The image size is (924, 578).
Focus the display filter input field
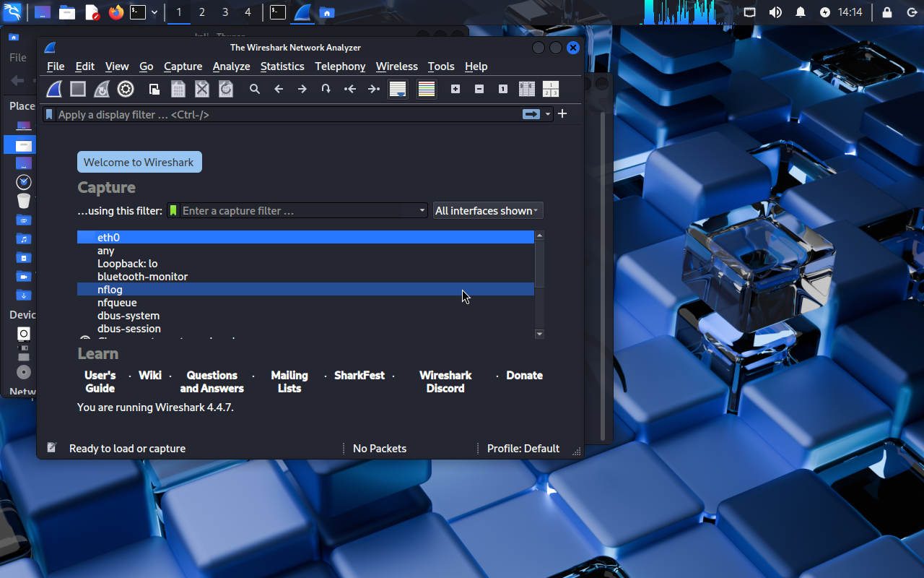pyautogui.click(x=287, y=114)
